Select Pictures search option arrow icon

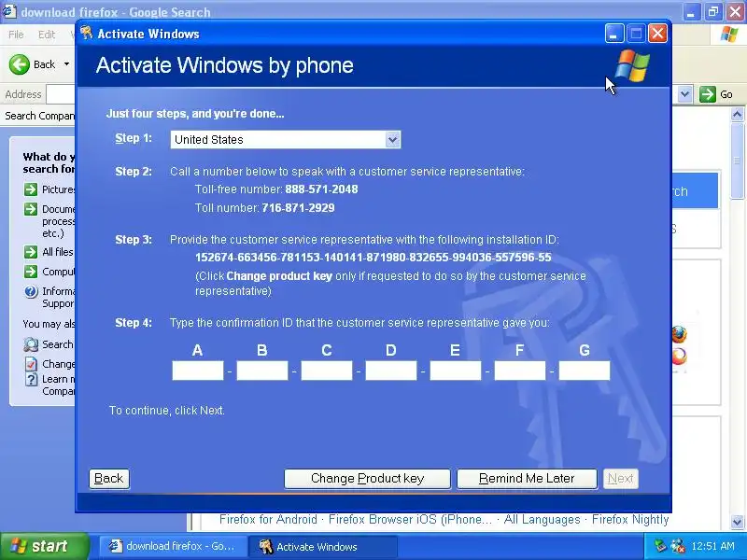[31, 189]
